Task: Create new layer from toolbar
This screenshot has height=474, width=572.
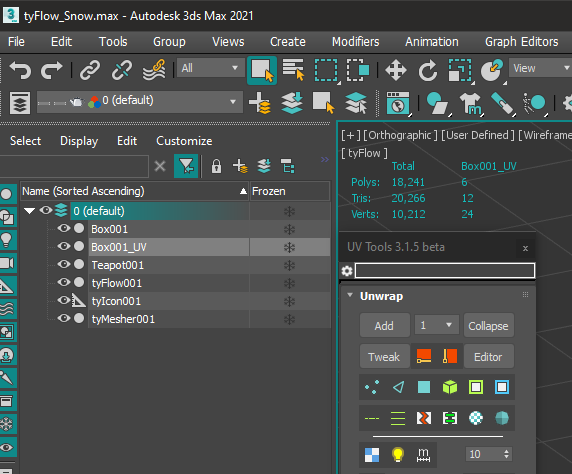Action: 259,103
